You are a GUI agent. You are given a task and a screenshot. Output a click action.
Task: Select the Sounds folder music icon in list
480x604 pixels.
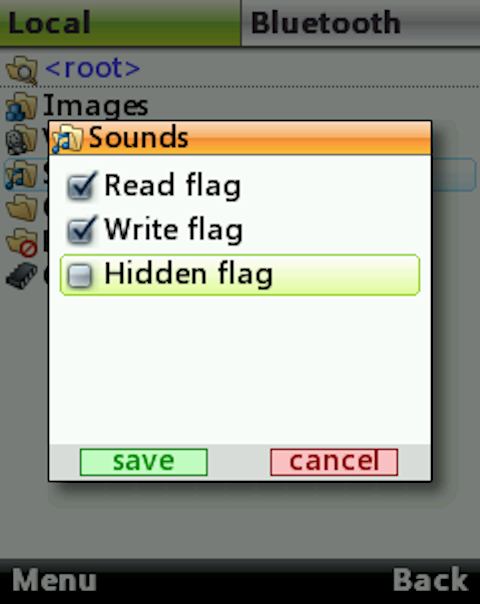[x=22, y=174]
